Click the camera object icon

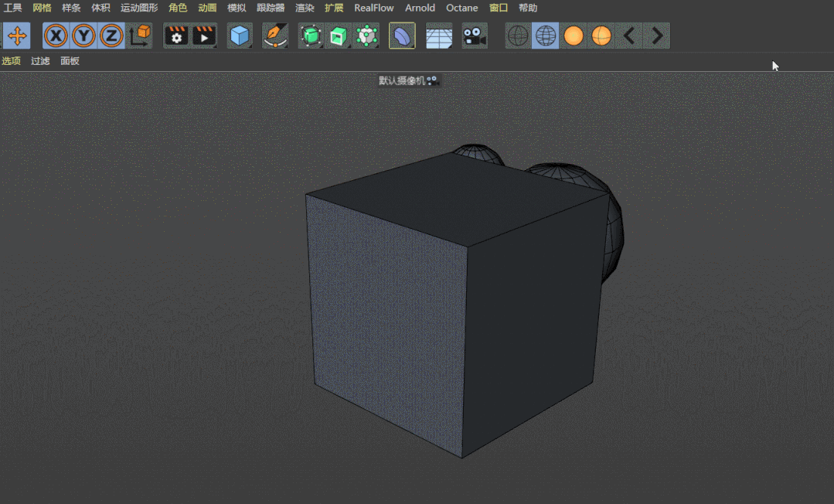coord(475,36)
